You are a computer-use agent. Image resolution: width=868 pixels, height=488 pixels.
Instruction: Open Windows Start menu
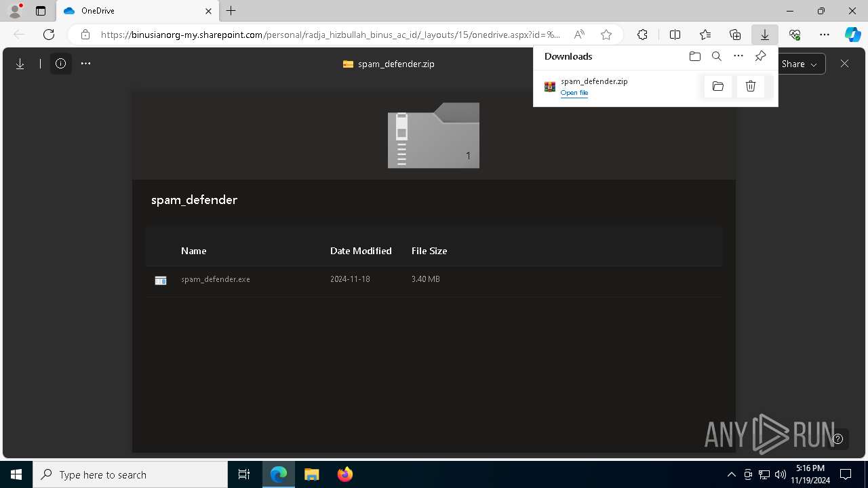[16, 474]
